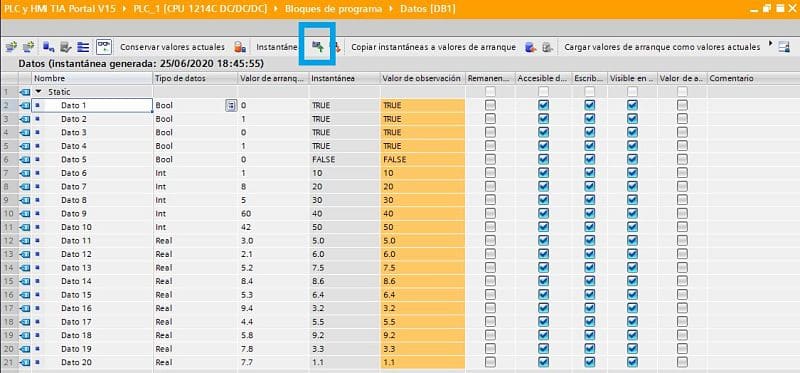Click PLC y HMI TIA Portal V15 breadcrumb
800x373 pixels.
click(61, 9)
